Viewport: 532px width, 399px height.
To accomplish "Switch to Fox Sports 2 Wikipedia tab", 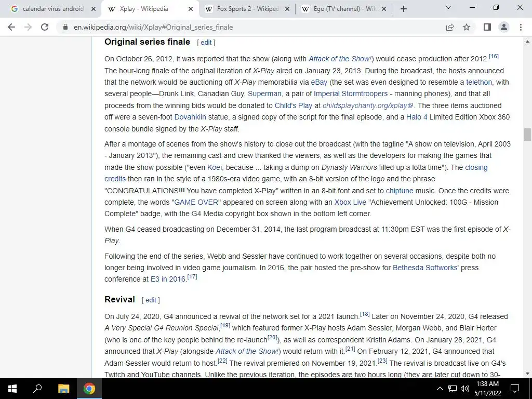I will (247, 9).
